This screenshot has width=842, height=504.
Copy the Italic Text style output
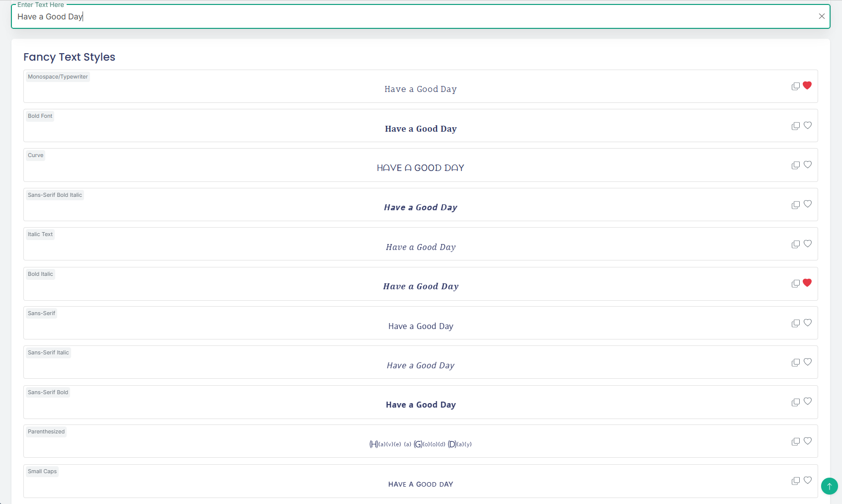point(795,244)
